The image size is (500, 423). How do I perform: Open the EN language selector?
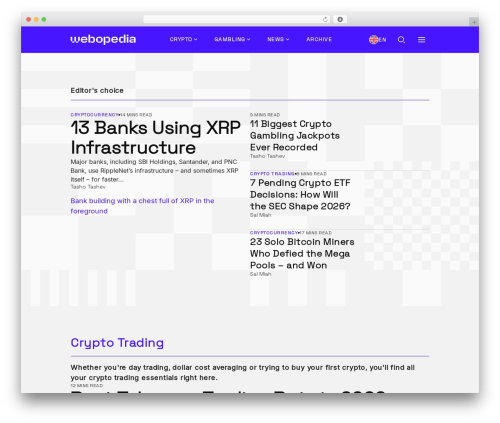(x=382, y=40)
